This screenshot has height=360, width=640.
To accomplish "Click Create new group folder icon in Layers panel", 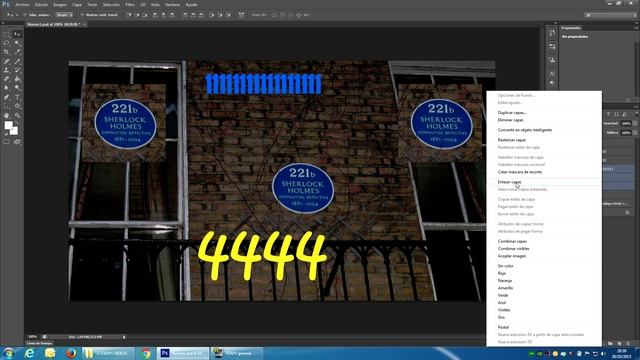I will [611, 344].
